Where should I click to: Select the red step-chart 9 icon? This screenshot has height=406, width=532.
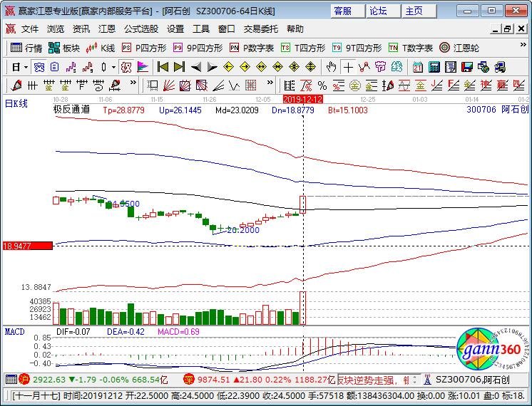[x=88, y=67]
